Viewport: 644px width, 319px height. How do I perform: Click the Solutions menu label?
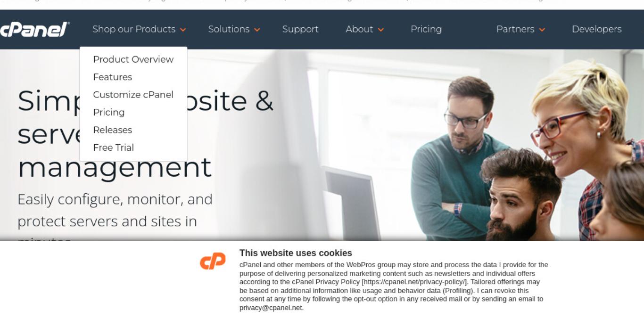[x=229, y=29]
